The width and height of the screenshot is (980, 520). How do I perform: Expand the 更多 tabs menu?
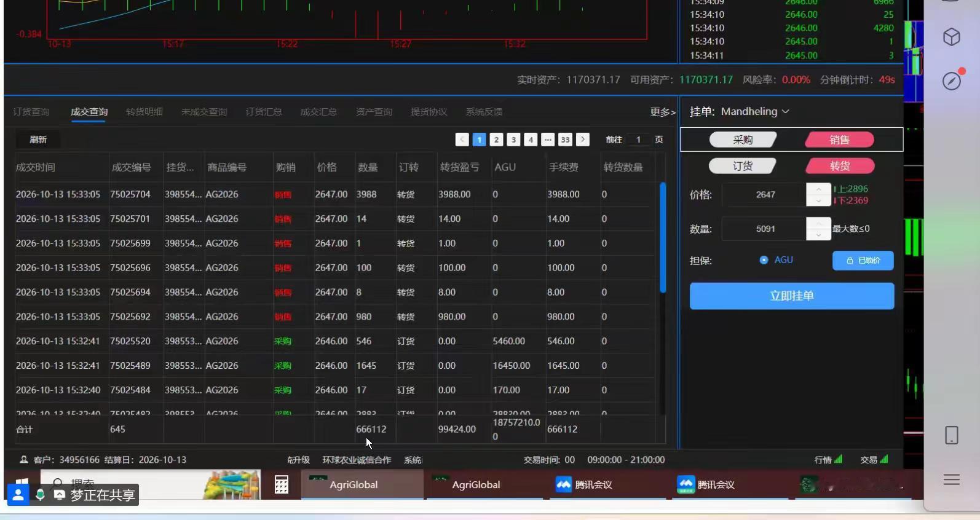coord(663,112)
